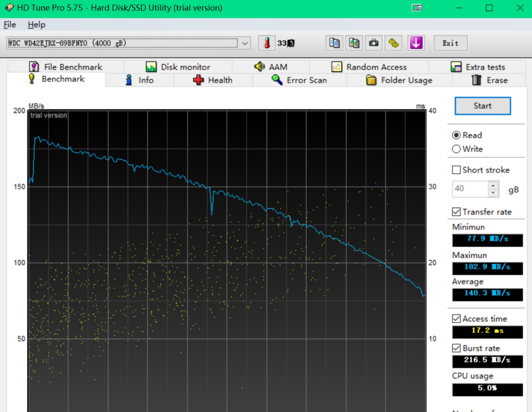The image size is (532, 412).
Task: Click the CPU usage value 5.0%
Action: click(487, 390)
